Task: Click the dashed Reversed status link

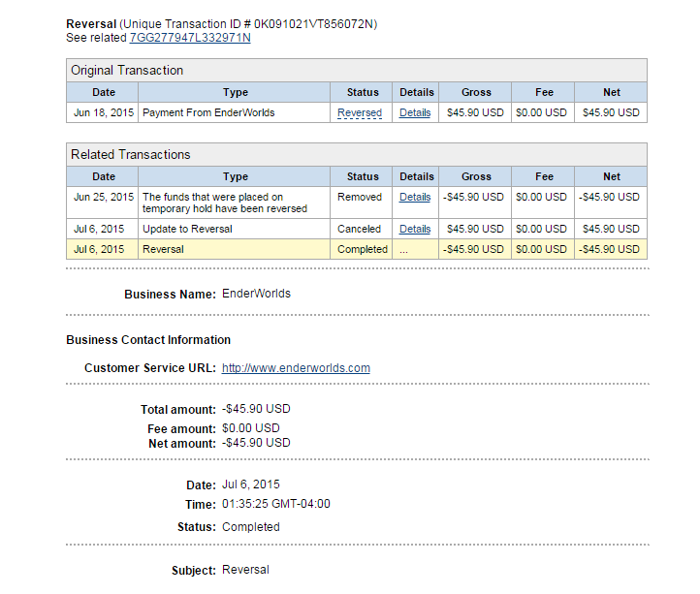Action: point(360,112)
